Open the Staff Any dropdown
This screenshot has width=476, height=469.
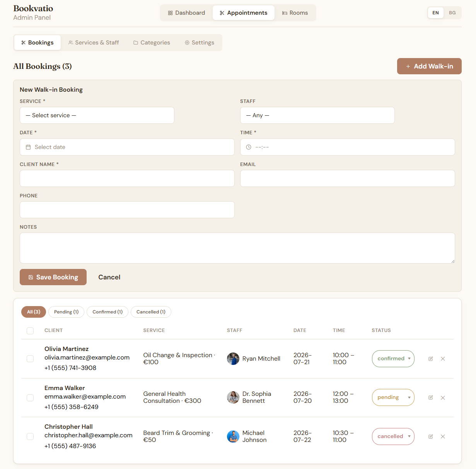[317, 115]
